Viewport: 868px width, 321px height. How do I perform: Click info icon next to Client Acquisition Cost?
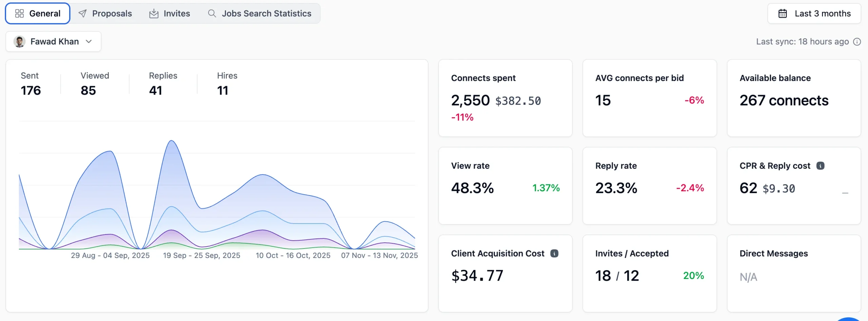554,254
